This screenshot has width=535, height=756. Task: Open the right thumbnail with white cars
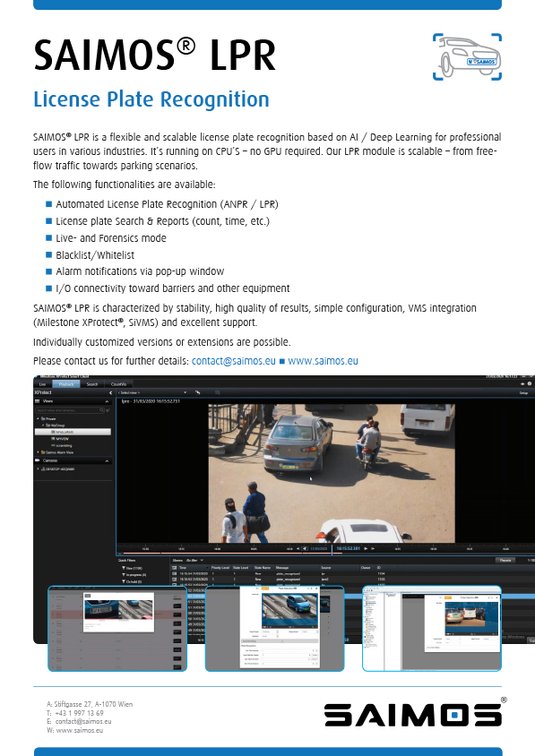point(432,628)
